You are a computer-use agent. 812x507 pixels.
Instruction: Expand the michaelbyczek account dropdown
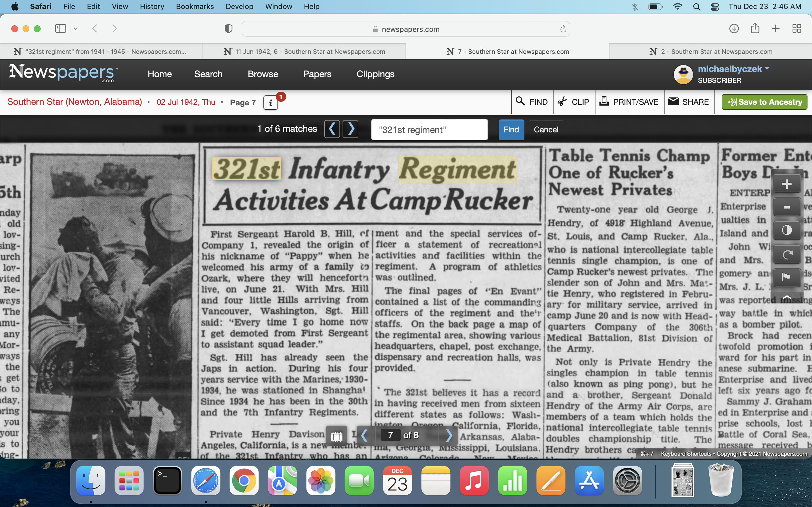point(767,68)
